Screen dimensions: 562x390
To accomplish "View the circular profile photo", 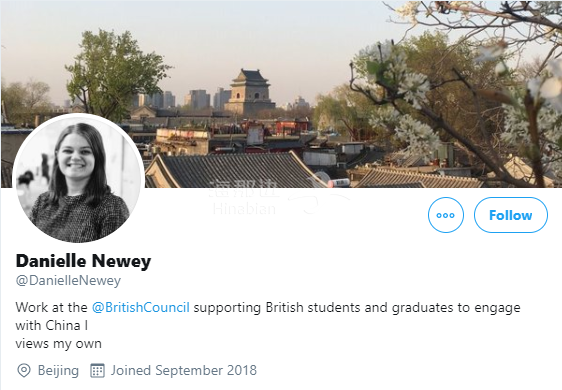I will click(x=78, y=179).
